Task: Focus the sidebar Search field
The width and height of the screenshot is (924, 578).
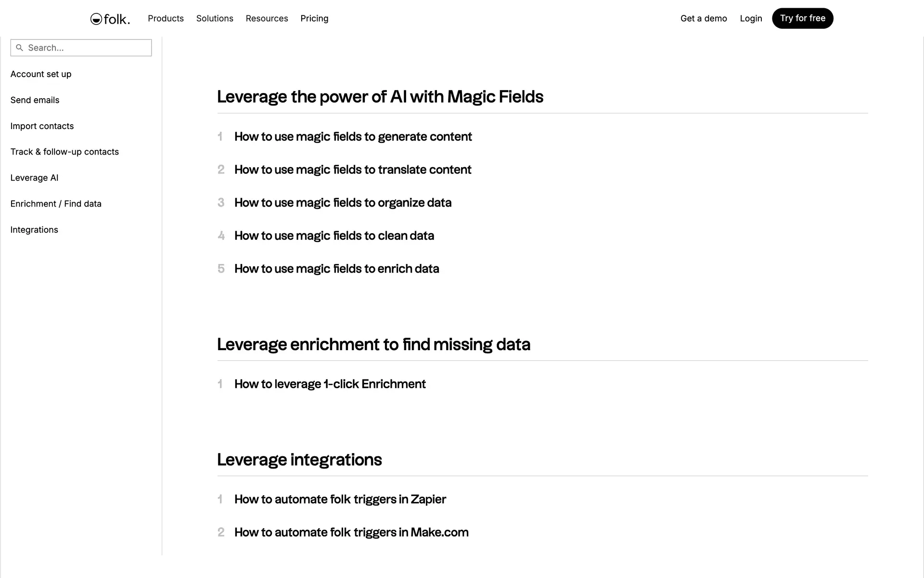Action: click(x=87, y=48)
